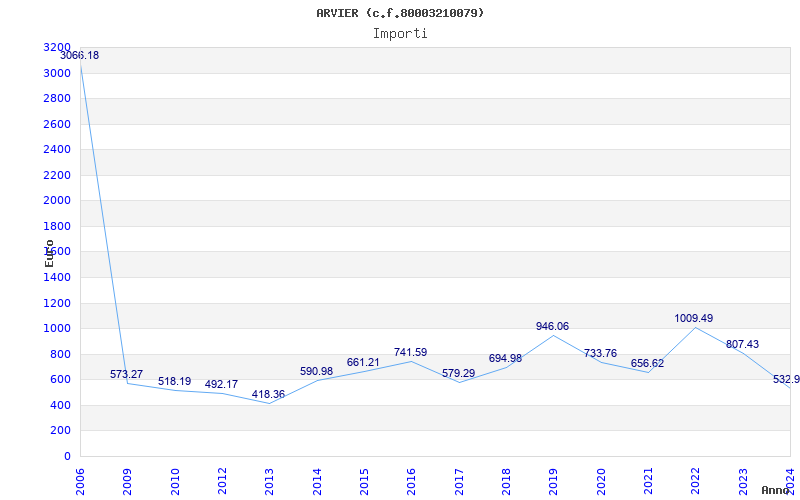Click the 1009.49 peak value label
Screen dimensions: 800x500
click(694, 318)
